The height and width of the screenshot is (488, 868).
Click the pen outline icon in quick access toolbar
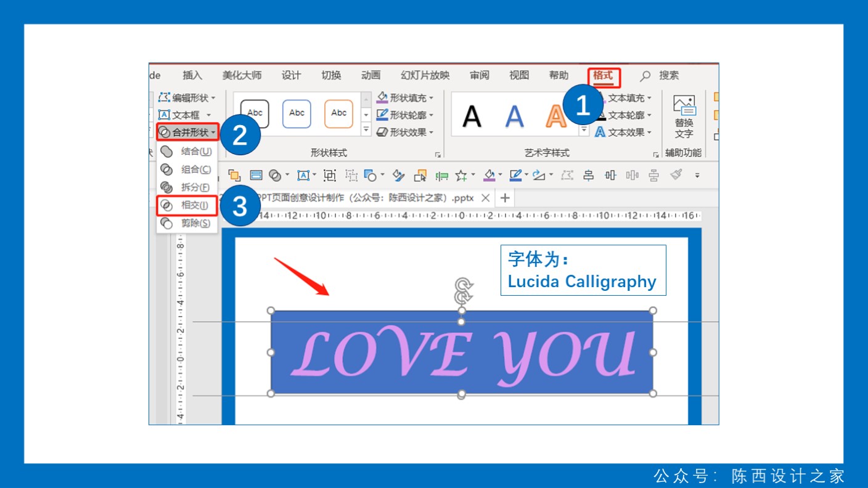click(x=515, y=176)
